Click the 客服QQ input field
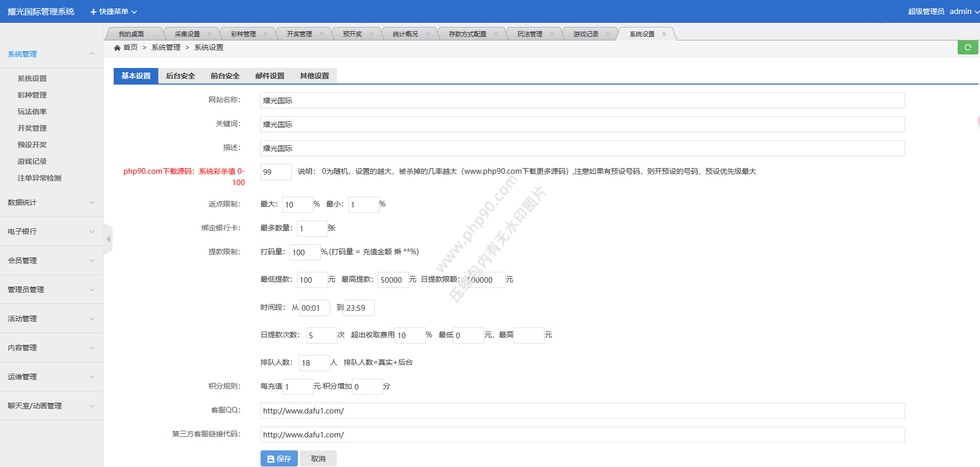This screenshot has width=980, height=467. click(582, 411)
